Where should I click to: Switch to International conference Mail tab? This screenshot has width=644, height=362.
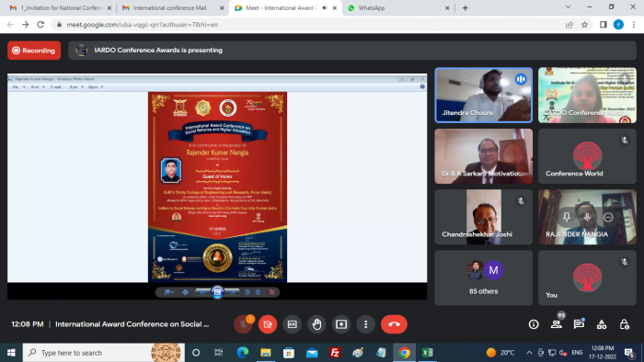point(173,7)
